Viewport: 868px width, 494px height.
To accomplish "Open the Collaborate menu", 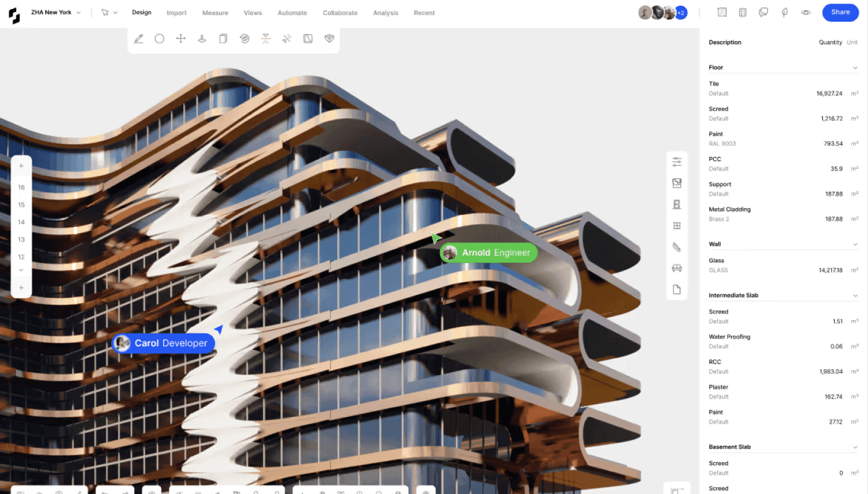I will click(340, 12).
